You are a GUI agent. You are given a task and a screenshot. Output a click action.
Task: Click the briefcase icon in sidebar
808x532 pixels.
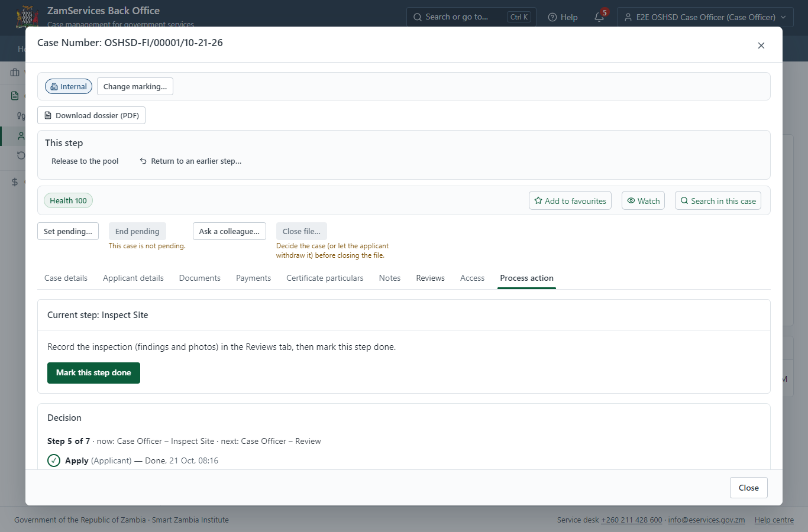click(x=15, y=73)
